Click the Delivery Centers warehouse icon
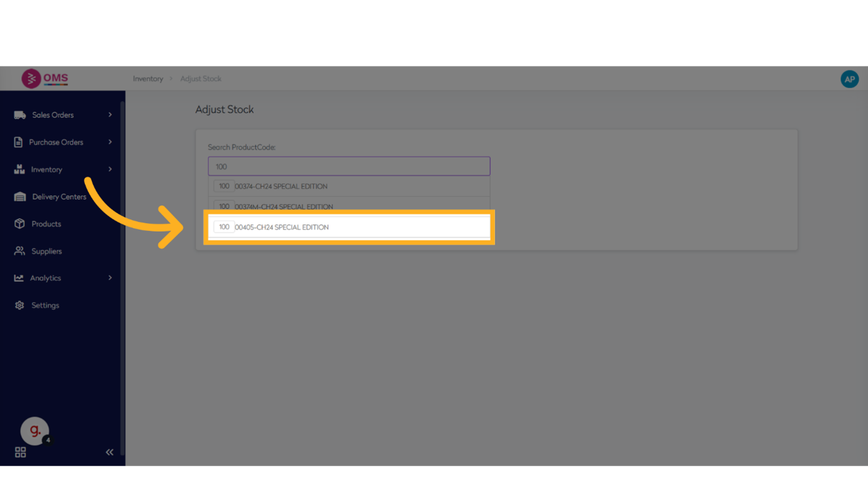 (x=20, y=197)
